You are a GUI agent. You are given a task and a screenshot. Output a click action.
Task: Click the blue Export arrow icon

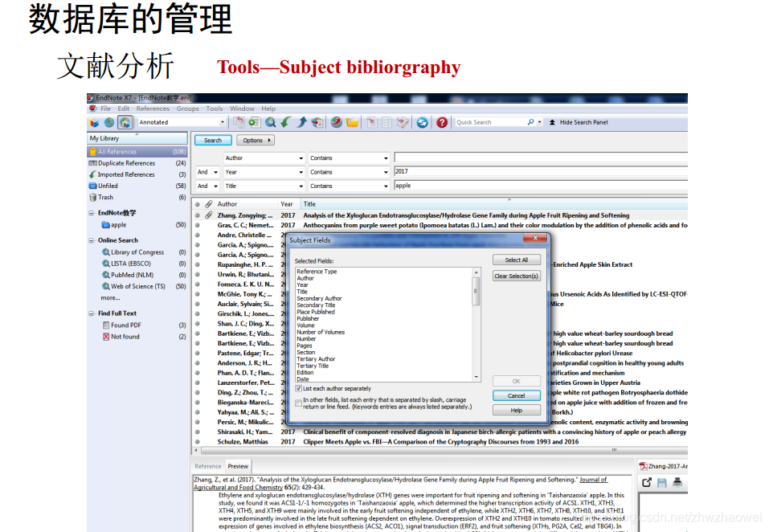(x=301, y=123)
